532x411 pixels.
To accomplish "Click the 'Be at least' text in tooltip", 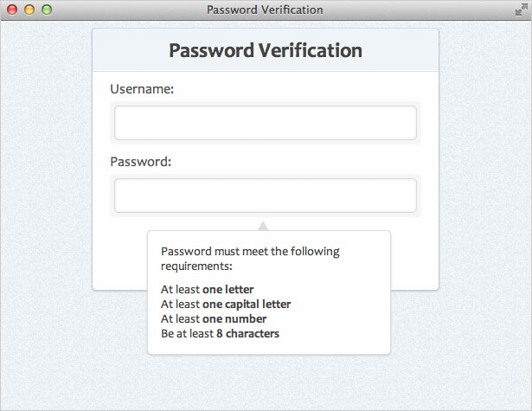I will pyautogui.click(x=188, y=334).
